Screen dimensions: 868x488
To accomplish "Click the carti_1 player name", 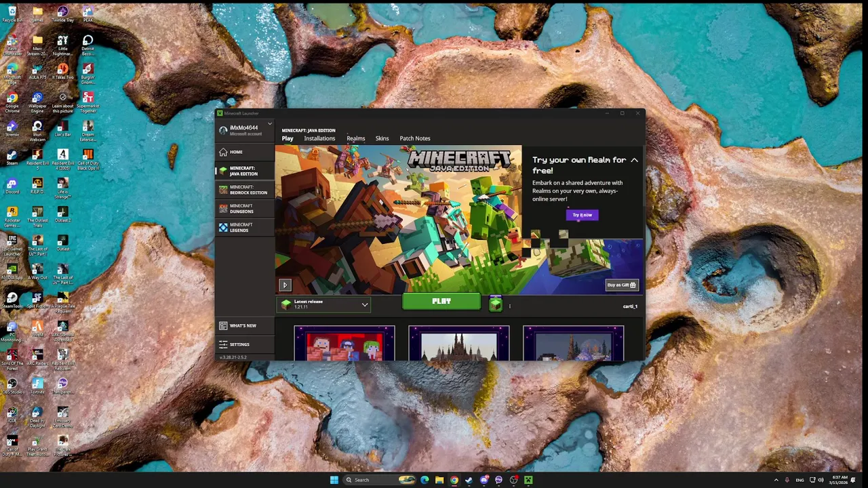I will coord(630,306).
